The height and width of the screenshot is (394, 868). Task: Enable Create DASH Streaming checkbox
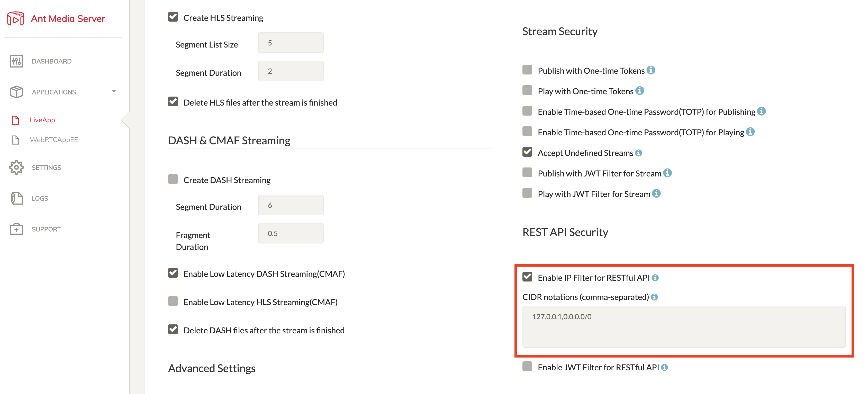[x=173, y=179]
